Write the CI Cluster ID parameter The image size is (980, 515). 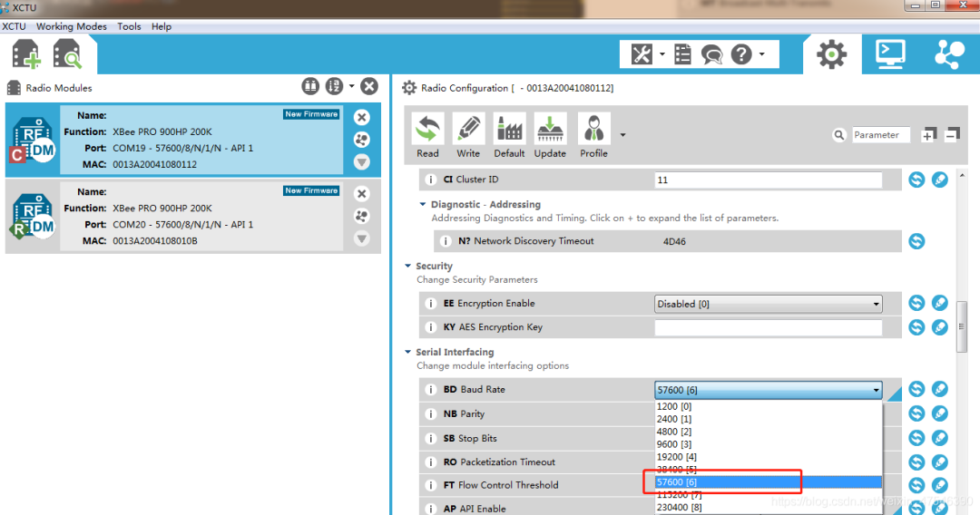click(939, 180)
